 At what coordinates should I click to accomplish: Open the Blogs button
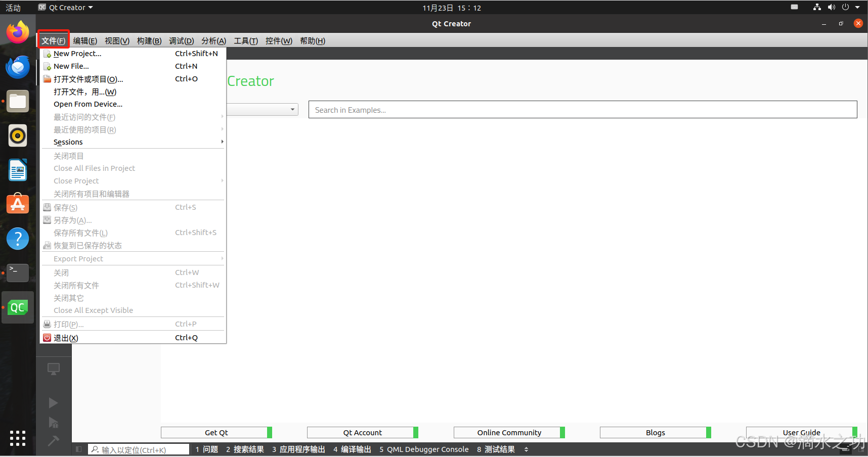click(656, 433)
